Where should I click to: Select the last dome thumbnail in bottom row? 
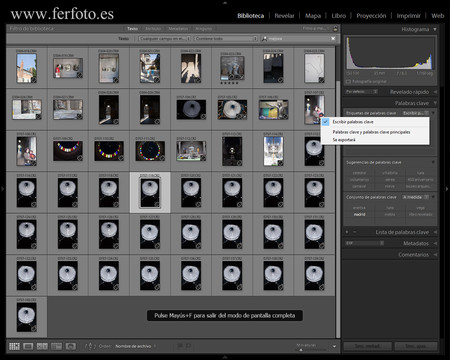coord(27,317)
